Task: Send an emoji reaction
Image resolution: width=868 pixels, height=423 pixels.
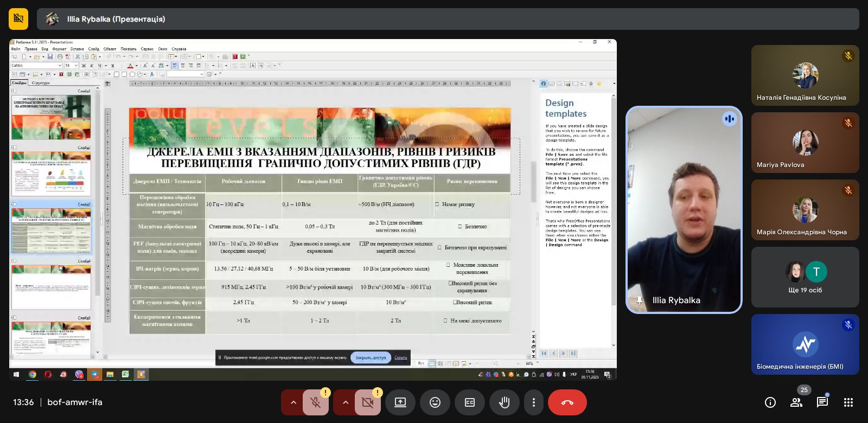Action: [x=435, y=402]
